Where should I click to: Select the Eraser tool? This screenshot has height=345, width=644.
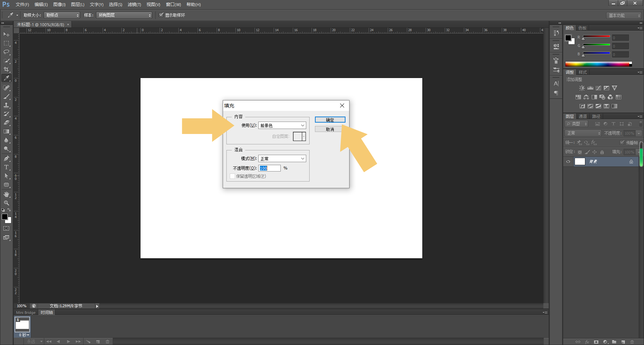click(x=6, y=123)
